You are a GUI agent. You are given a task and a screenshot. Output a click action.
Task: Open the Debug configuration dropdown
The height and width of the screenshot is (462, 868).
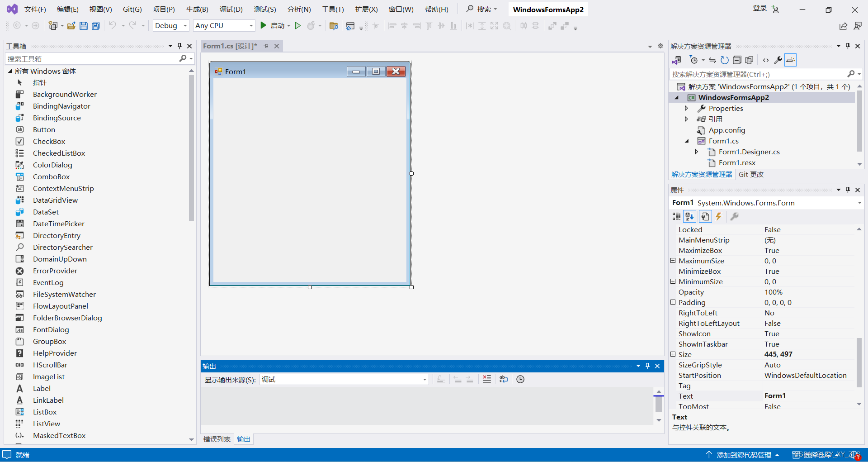coord(185,25)
